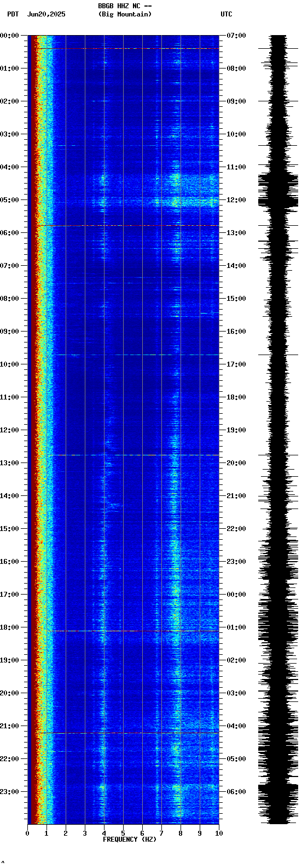Click the UTC '13:00' time label

[x=236, y=233]
